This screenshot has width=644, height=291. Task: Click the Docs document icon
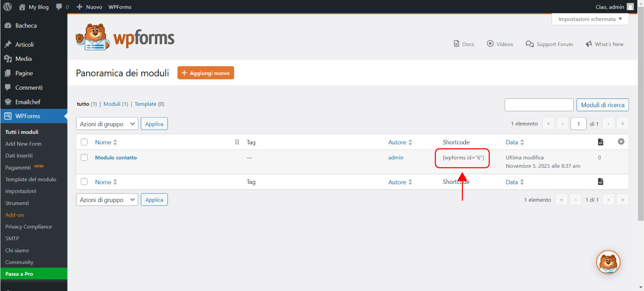point(456,44)
